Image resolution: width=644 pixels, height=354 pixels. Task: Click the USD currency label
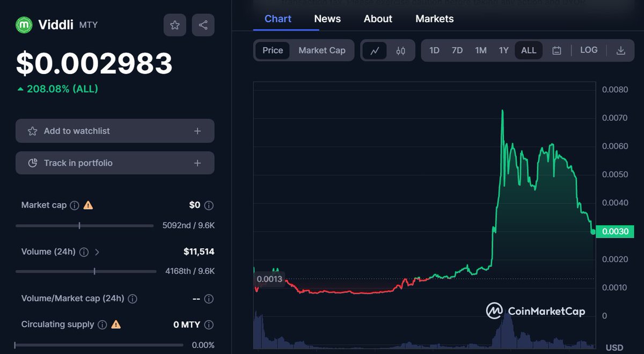[614, 348]
